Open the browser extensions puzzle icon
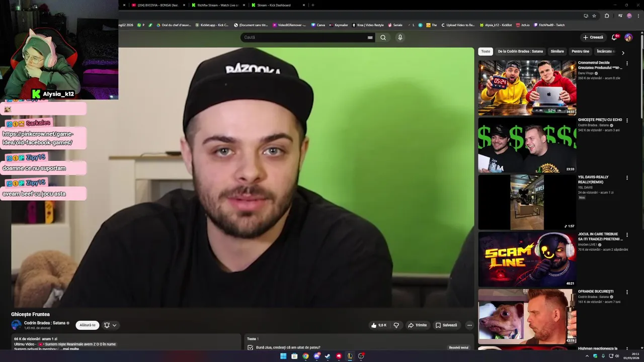The width and height of the screenshot is (644, 362). 607,16
